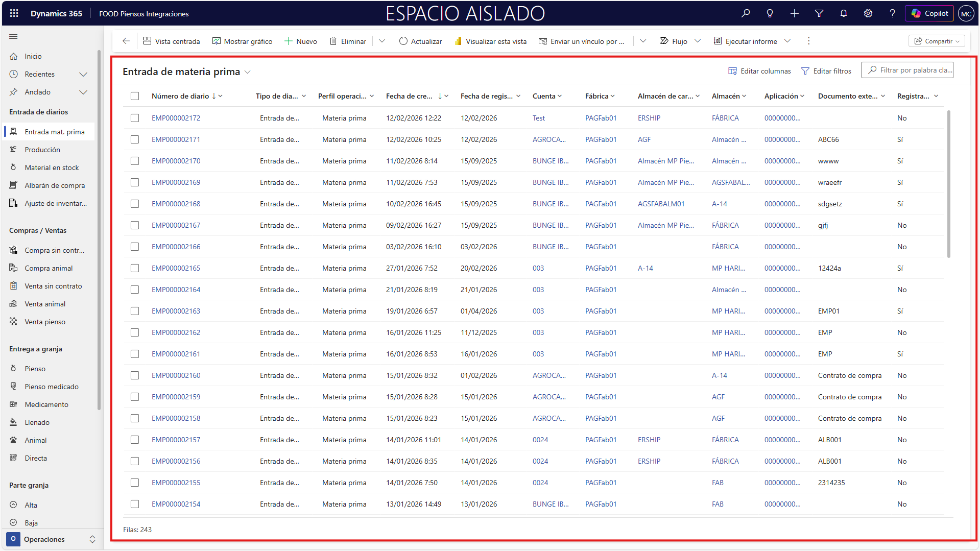The height and width of the screenshot is (551, 980).
Task: Select the checkbox for row EMP000002172
Action: click(x=135, y=118)
